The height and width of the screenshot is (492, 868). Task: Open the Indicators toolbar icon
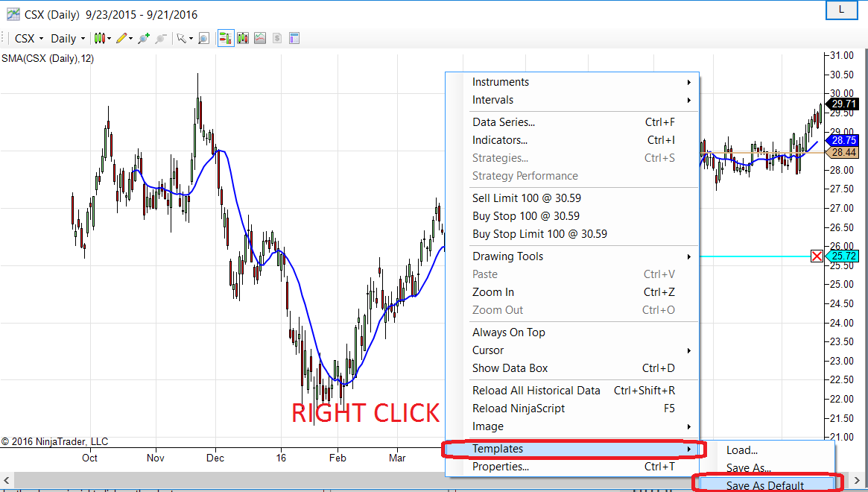coord(259,38)
